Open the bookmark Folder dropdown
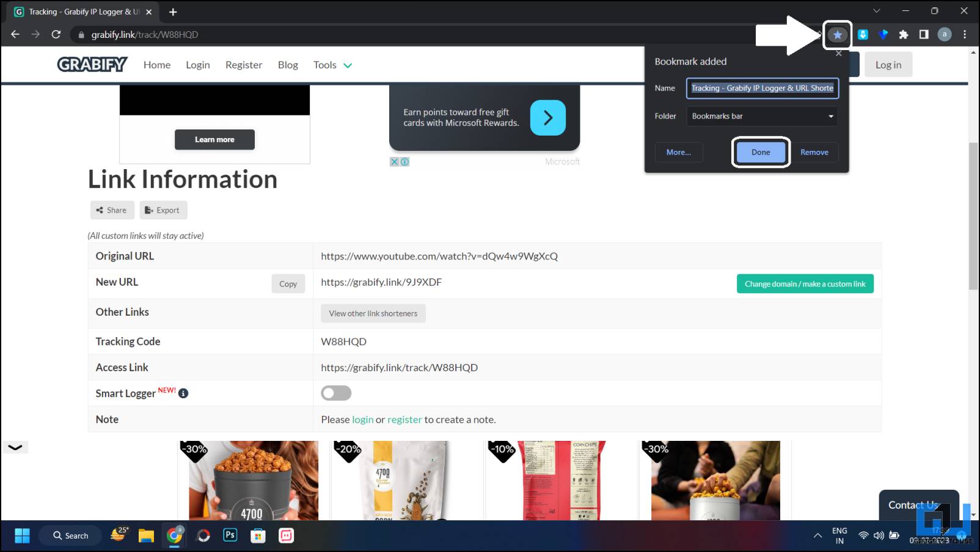This screenshot has width=980, height=552. (762, 116)
